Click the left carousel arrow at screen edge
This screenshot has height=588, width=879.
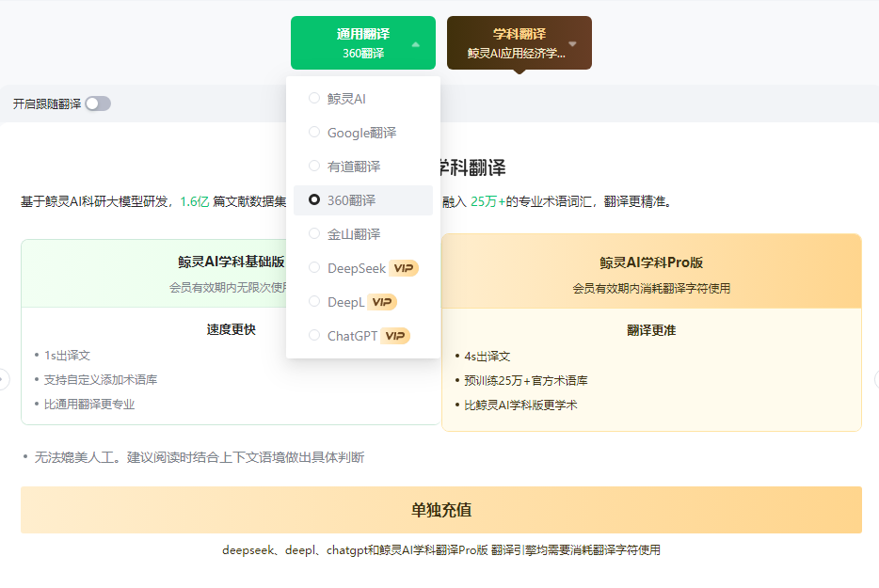click(x=4, y=379)
